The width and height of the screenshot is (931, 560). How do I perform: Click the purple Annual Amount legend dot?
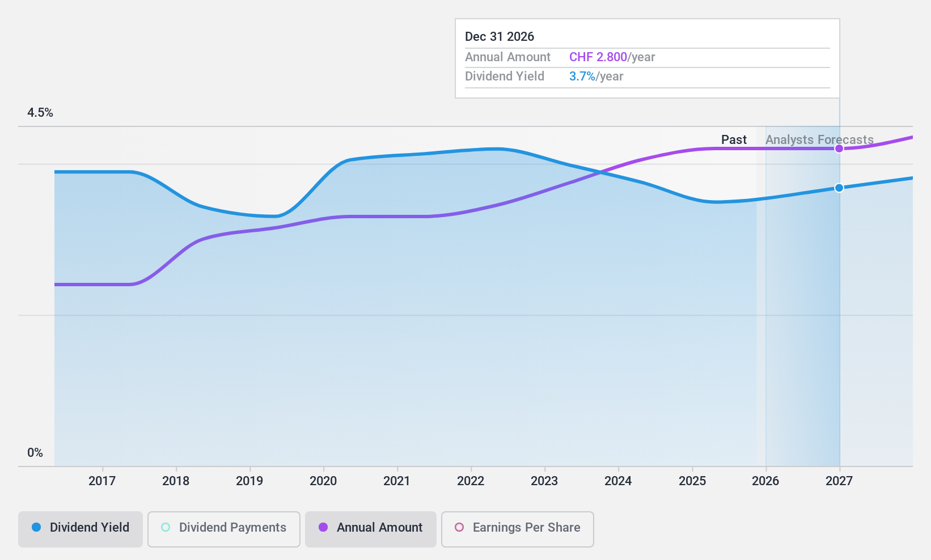[x=324, y=528]
